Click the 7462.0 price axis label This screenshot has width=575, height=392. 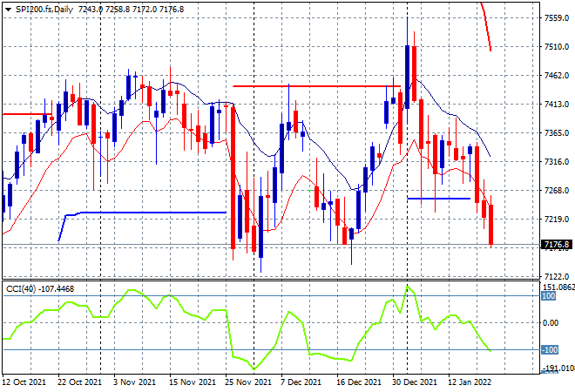coord(557,76)
